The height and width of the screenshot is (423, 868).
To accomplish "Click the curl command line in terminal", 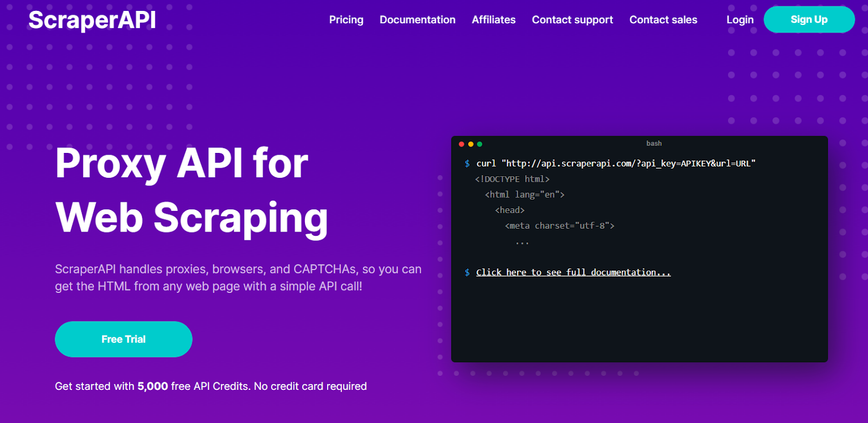I will tap(616, 163).
